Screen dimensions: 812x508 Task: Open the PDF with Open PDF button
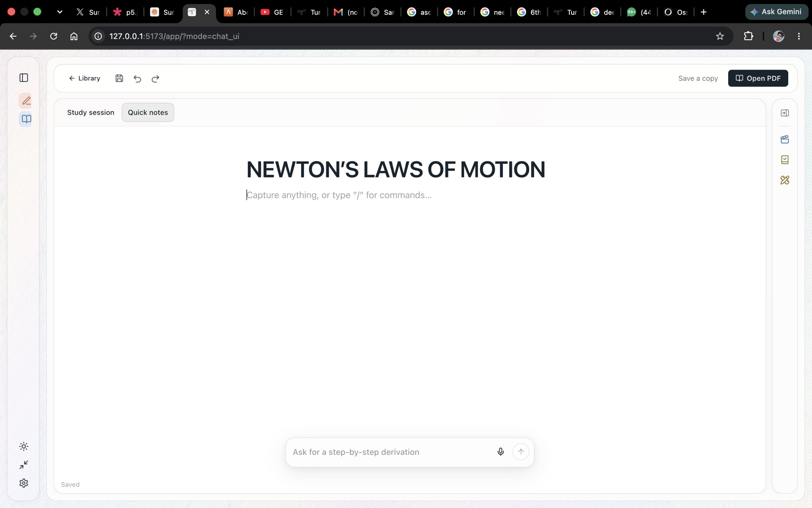[758, 78]
